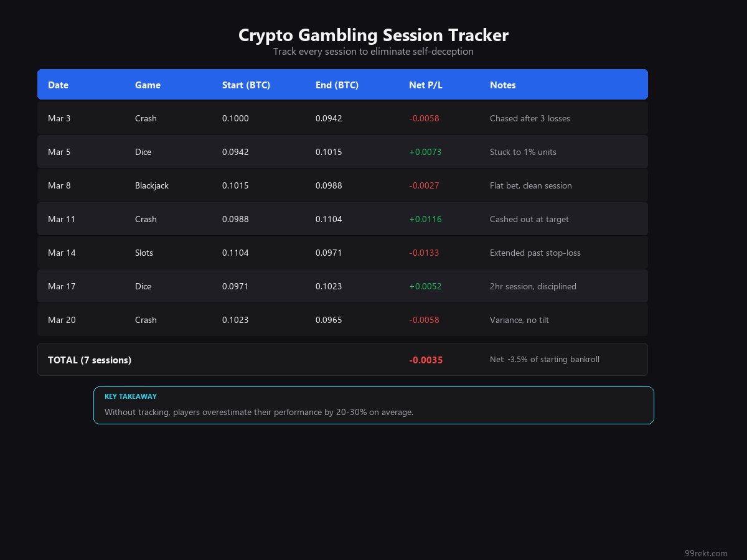Select the "Extended past stop-loss" note

pos(535,253)
